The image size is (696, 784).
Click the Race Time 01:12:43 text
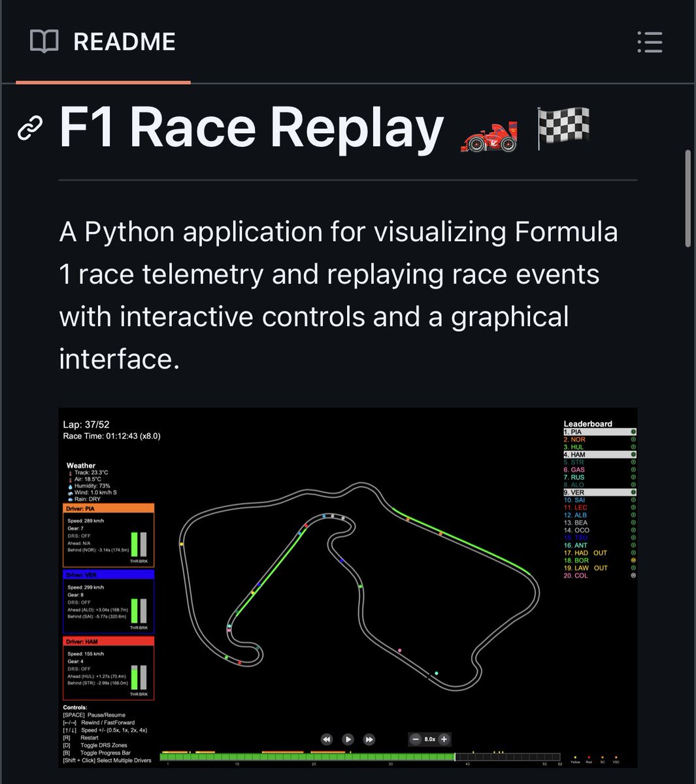coord(111,436)
